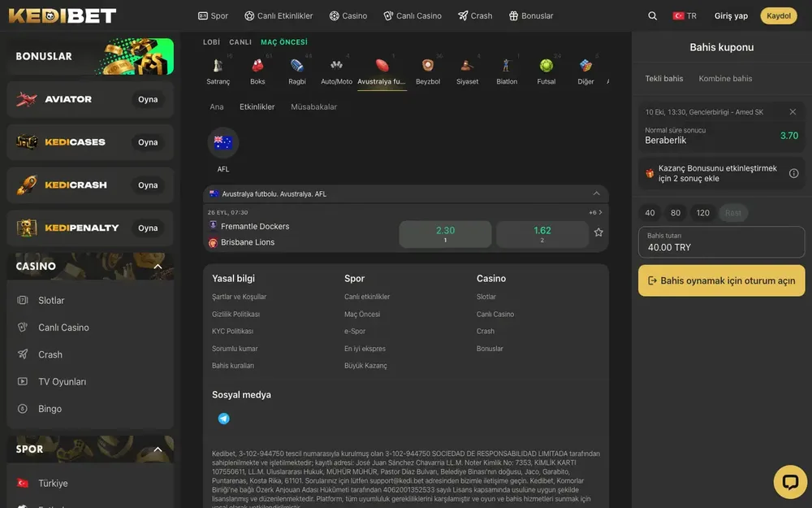Screen dimensions: 812x508
Task: Collapse the Avustralya AFL league panel
Action: point(597,193)
